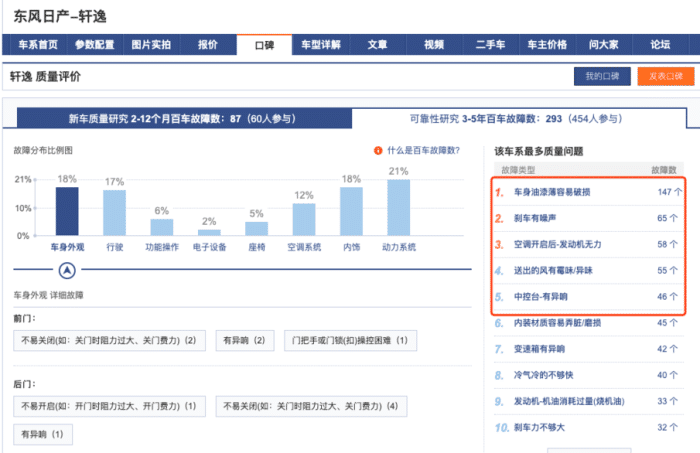The height and width of the screenshot is (453, 700).
Task: Select the 空调系统 12% bar
Action: coord(304,219)
